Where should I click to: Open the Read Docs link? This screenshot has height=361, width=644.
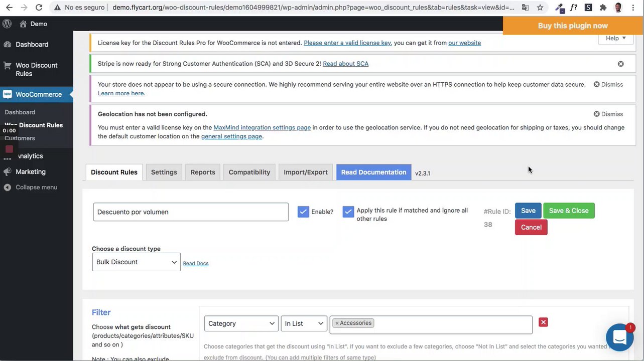(196, 263)
